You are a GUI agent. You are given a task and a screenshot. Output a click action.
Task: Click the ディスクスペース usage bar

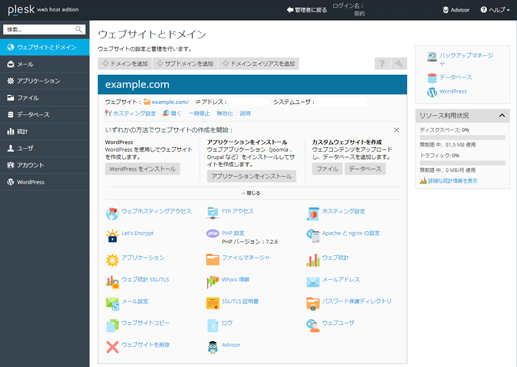click(x=462, y=137)
